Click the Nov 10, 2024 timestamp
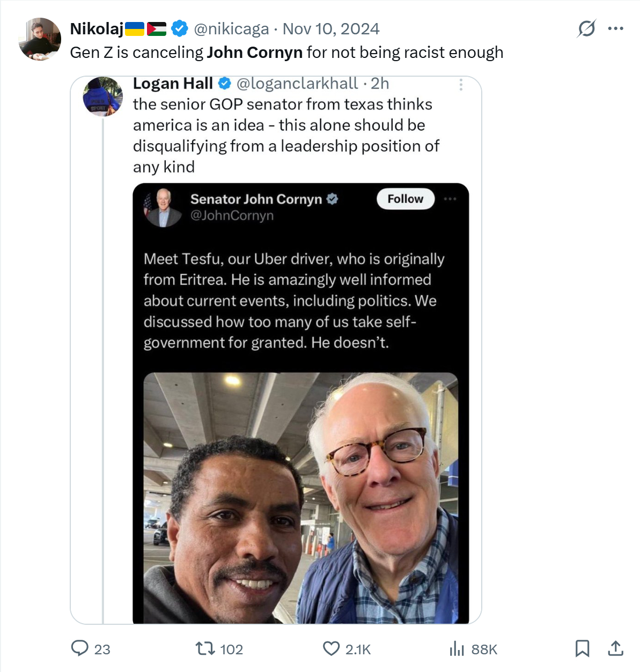 [x=331, y=29]
